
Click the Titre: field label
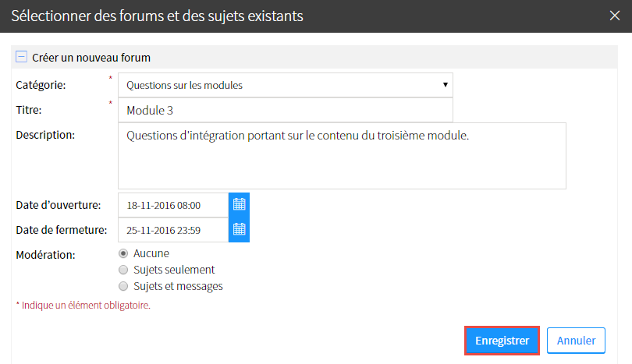tap(29, 110)
